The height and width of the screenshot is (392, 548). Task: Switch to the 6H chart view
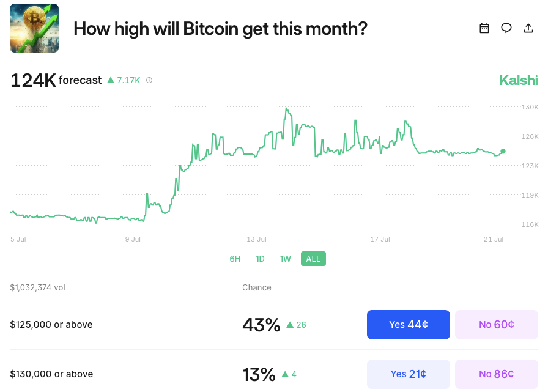coord(235,259)
